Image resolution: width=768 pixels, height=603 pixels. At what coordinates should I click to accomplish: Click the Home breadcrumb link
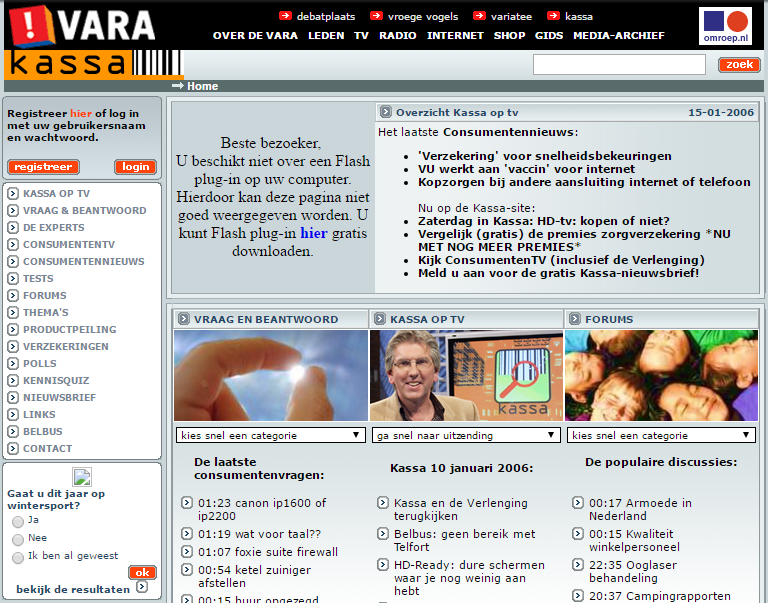click(202, 86)
